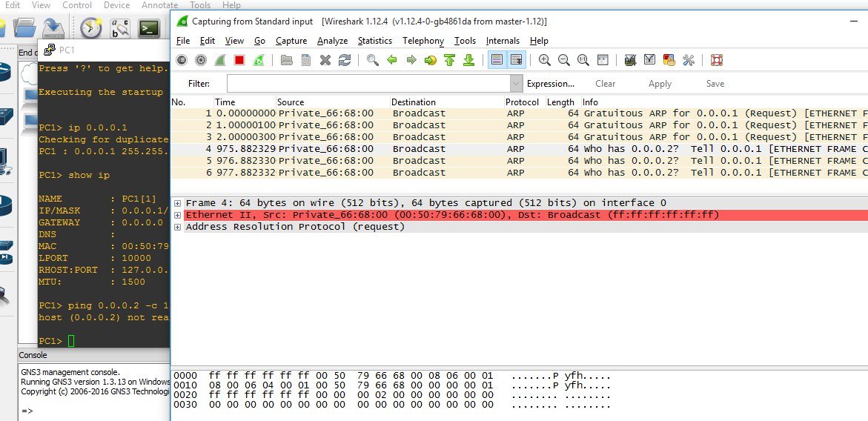Open capture filters icon
The height and width of the screenshot is (421, 868).
[x=630, y=60]
